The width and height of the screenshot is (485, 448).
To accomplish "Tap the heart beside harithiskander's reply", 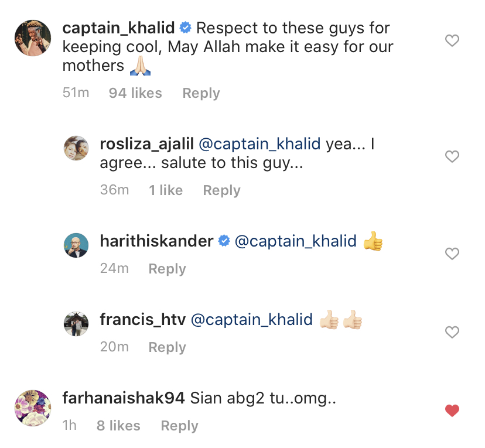I will [x=452, y=254].
